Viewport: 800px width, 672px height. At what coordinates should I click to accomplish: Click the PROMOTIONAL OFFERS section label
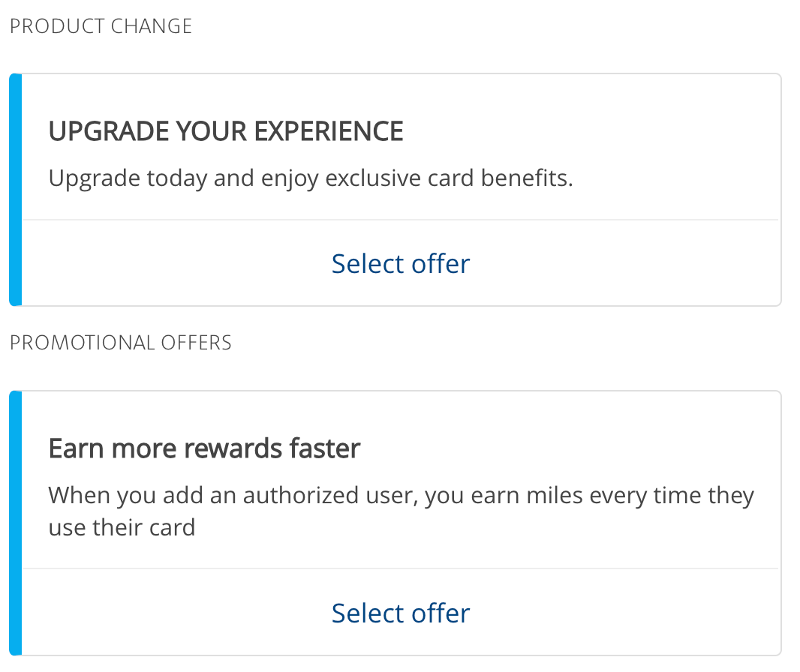tap(120, 343)
